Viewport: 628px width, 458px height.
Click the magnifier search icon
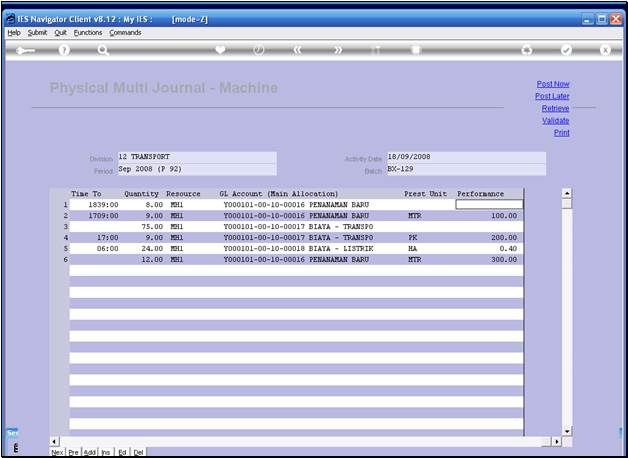click(x=103, y=50)
